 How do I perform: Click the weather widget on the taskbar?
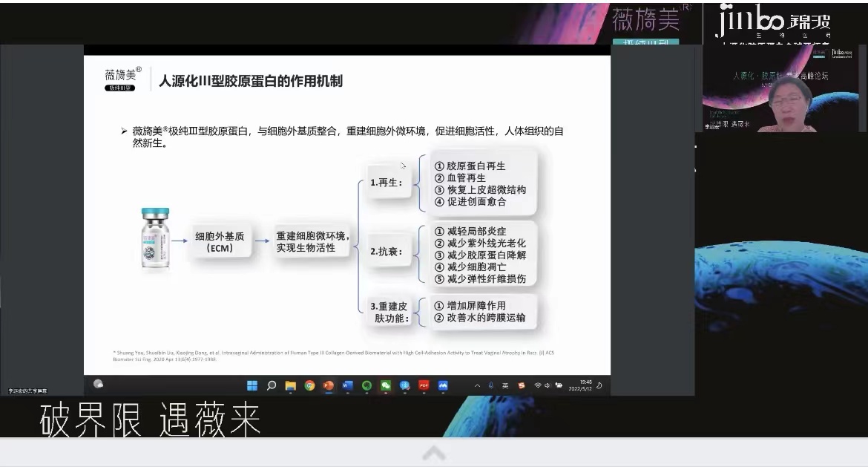(99, 384)
